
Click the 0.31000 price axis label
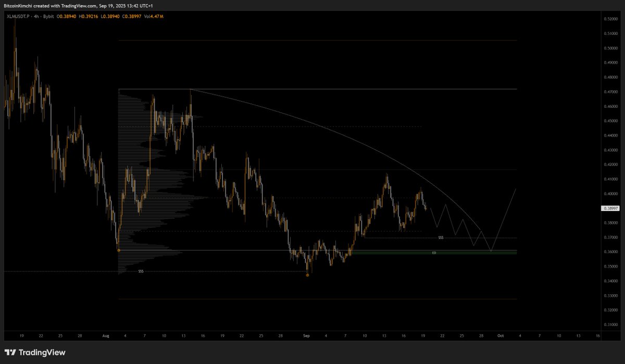click(610, 324)
